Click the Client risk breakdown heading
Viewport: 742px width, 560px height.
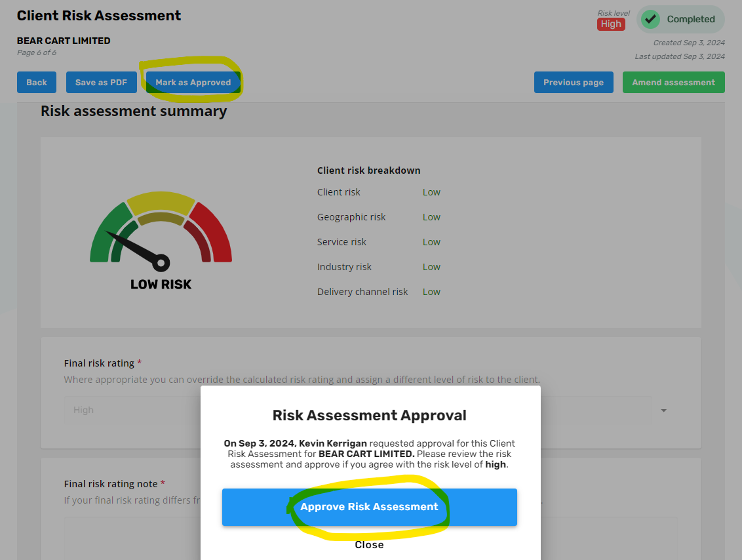point(368,170)
